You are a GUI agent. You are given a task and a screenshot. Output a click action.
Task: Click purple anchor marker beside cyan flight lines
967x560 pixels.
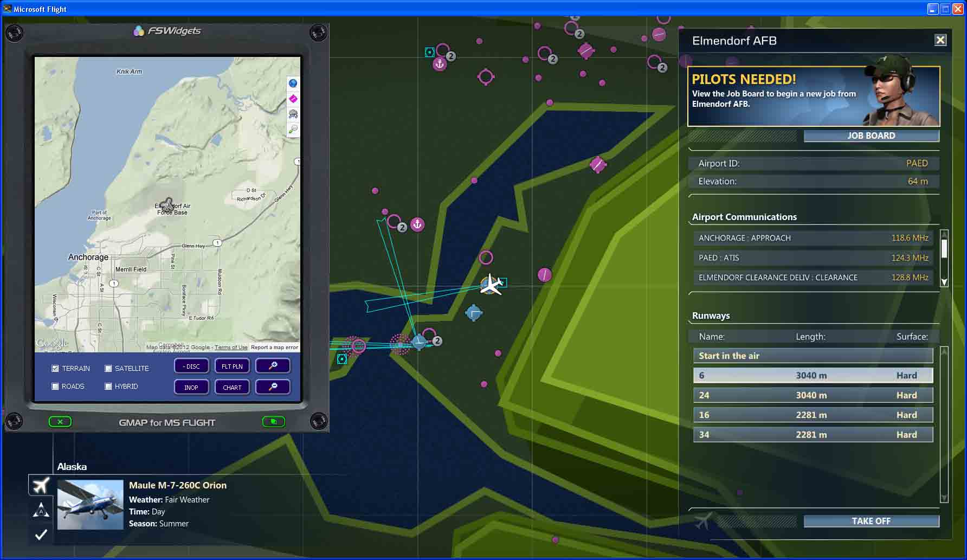[x=417, y=224]
